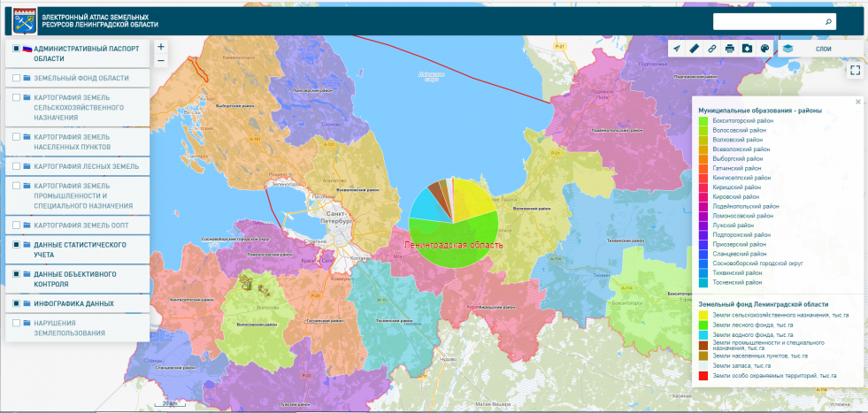Viewport: 868px width, 413px height.
Task: Click the search magnifier icon
Action: (828, 21)
